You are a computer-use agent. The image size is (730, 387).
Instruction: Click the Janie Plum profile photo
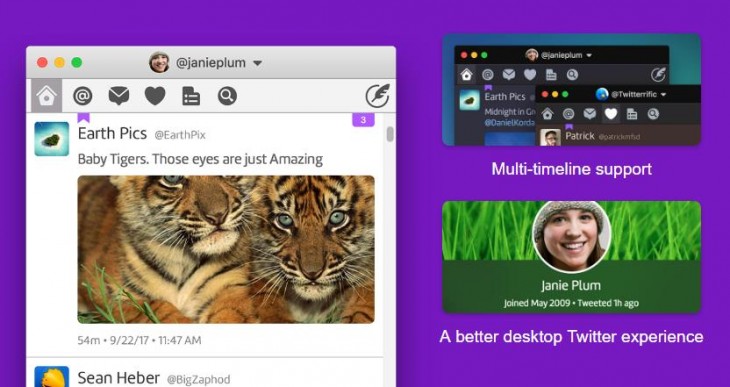(x=571, y=237)
